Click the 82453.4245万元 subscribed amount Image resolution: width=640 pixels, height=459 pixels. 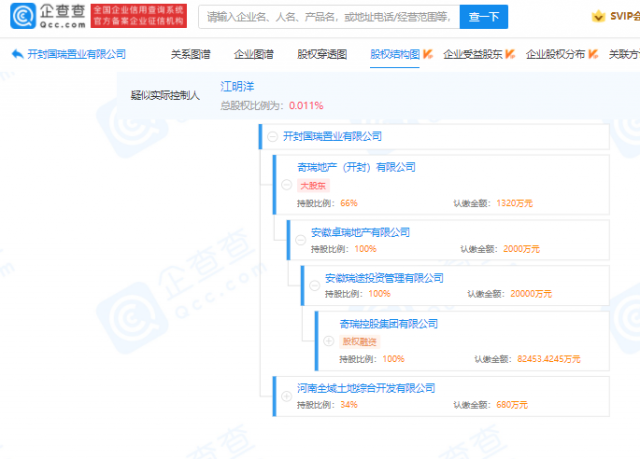[x=549, y=359]
